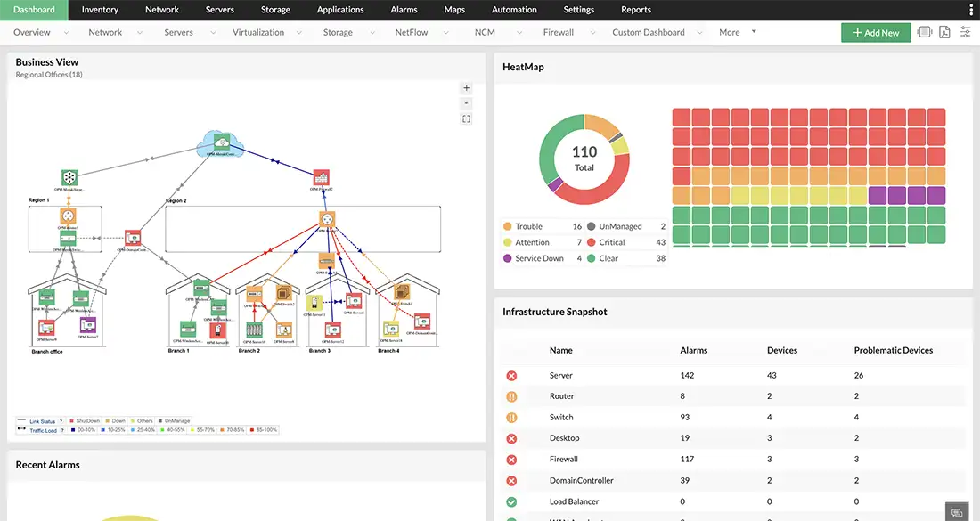The height and width of the screenshot is (521, 980).
Task: Switch to the Alarms menu
Action: [x=403, y=9]
